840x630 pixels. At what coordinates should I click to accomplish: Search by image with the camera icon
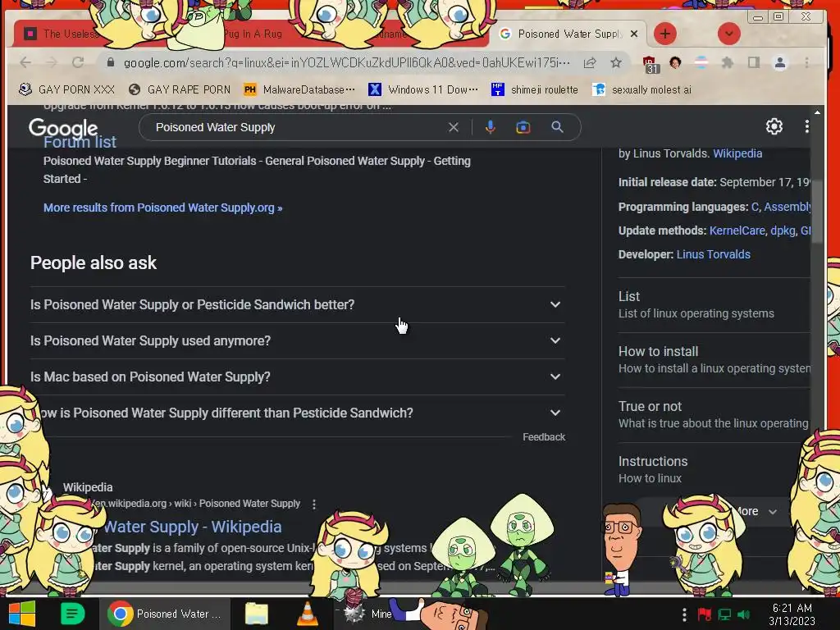[x=523, y=127]
